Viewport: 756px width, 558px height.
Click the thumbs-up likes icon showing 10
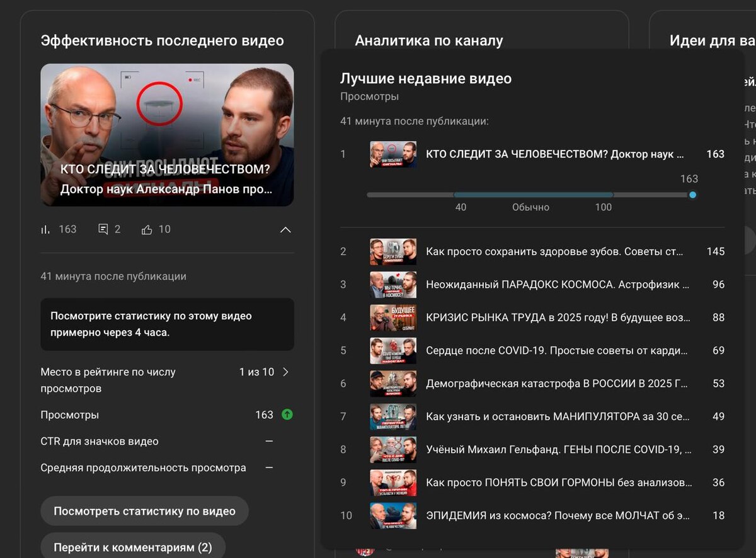coord(147,230)
